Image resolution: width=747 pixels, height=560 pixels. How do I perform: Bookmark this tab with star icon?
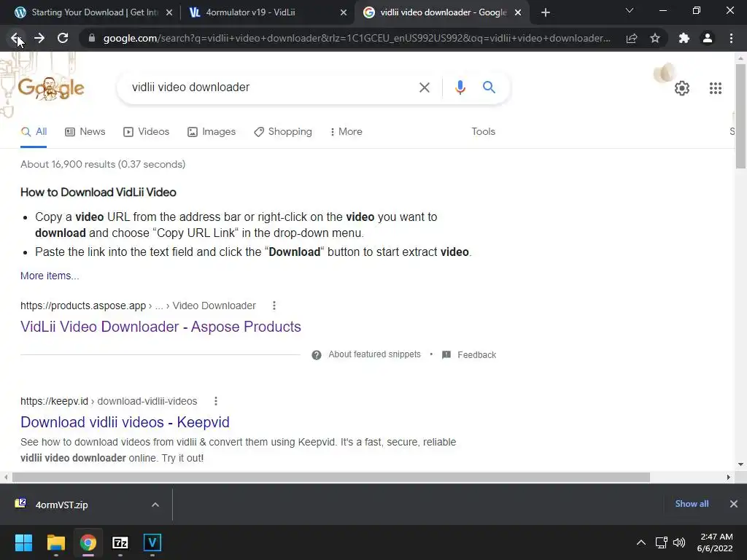point(655,38)
